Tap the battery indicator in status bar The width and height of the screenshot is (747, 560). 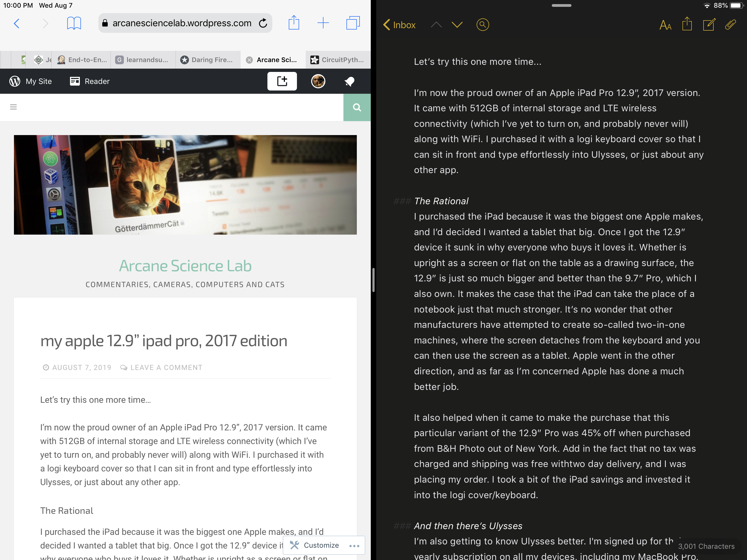[737, 5]
